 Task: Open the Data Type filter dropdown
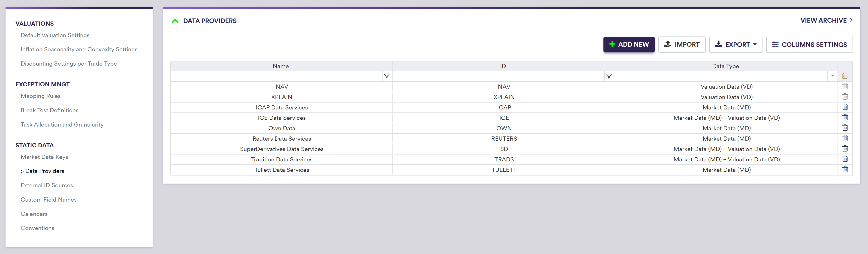(x=832, y=76)
